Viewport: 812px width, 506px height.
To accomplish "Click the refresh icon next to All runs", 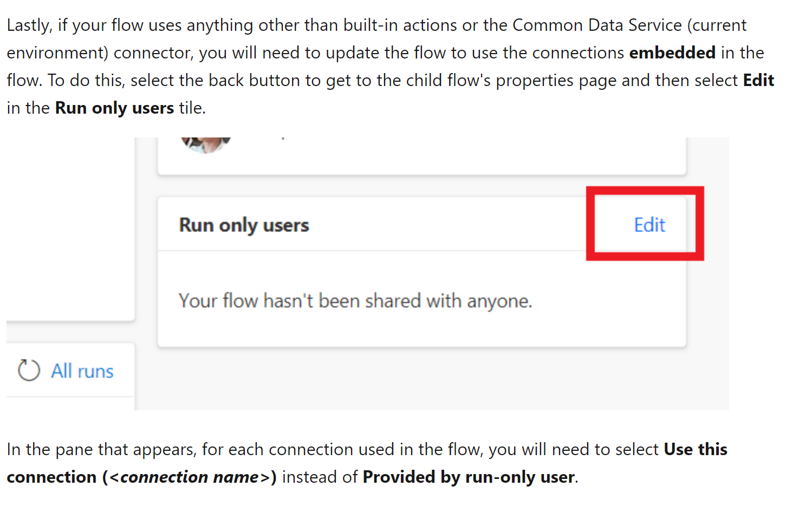I will pyautogui.click(x=28, y=370).
